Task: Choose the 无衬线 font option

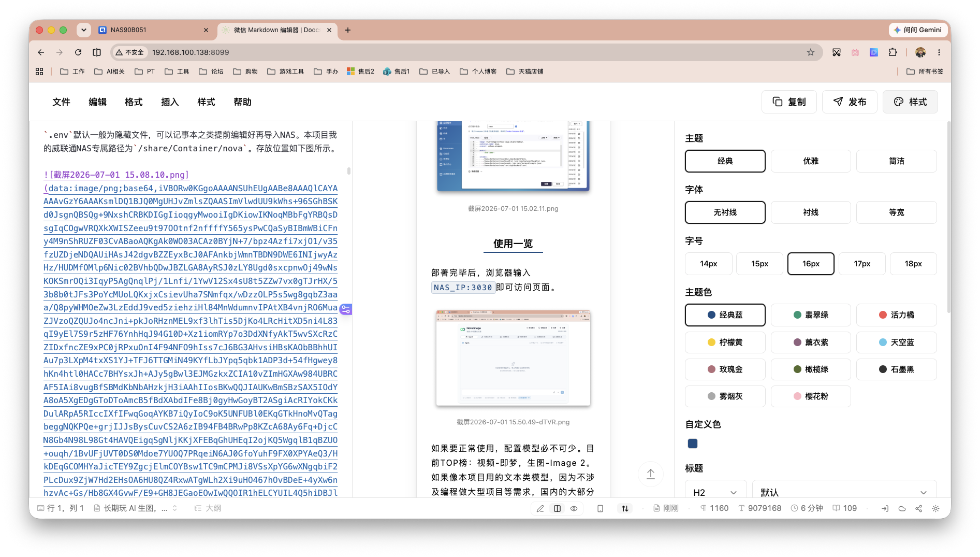Action: click(725, 212)
